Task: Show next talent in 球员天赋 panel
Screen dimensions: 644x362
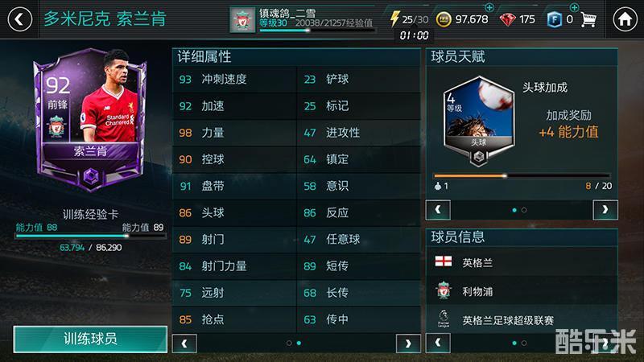Action: [x=605, y=210]
